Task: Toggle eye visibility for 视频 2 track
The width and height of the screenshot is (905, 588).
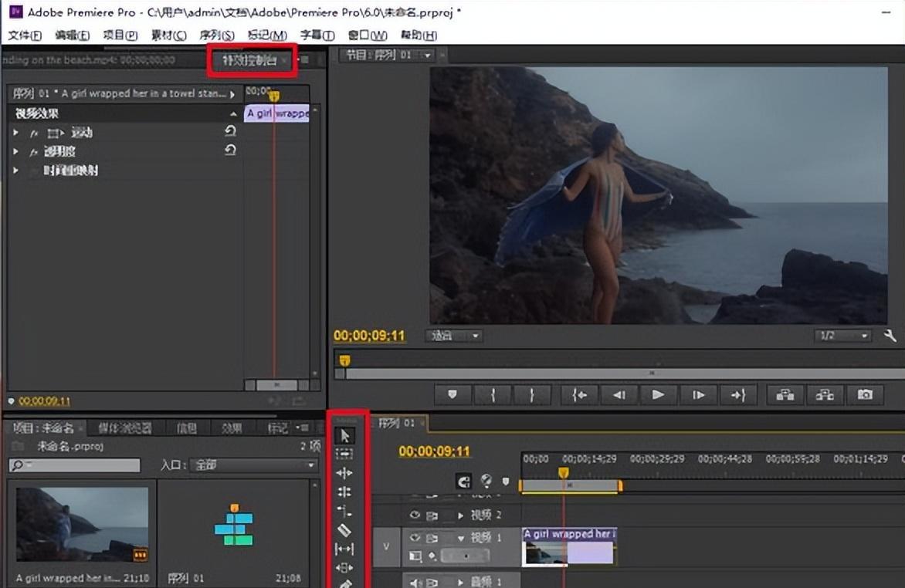Action: [x=415, y=515]
